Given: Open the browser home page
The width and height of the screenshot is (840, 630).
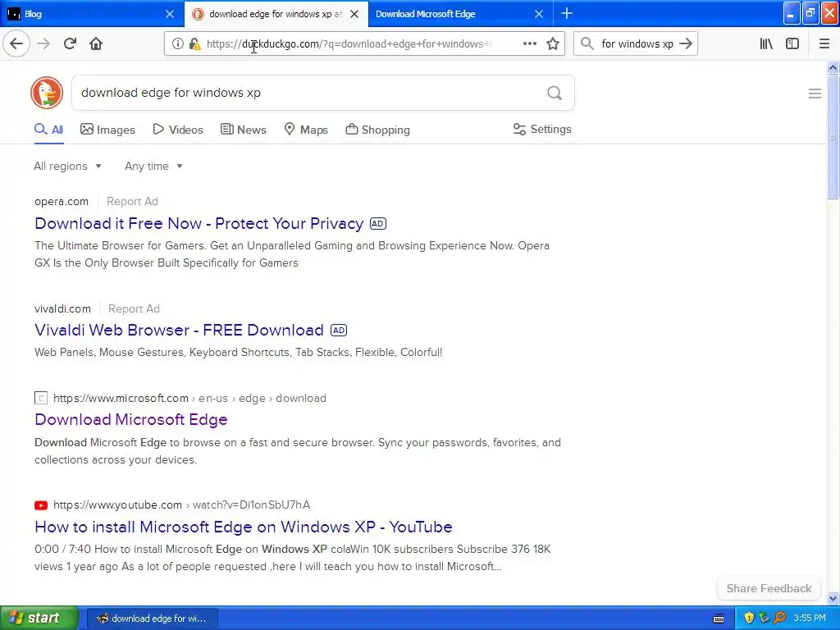Looking at the screenshot, I should pos(96,44).
